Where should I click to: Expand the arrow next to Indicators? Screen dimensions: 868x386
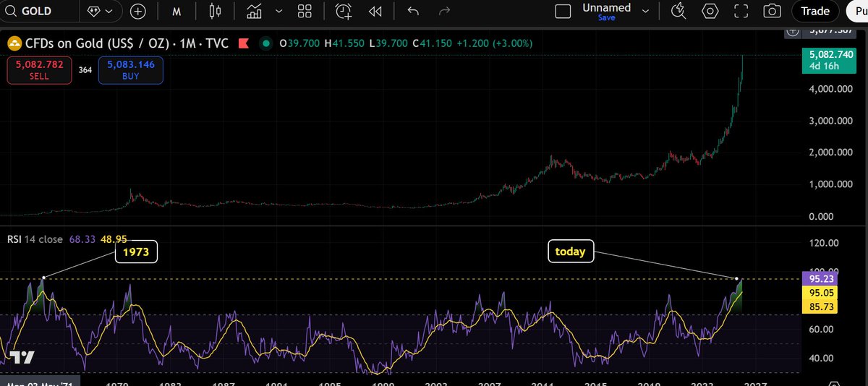click(278, 12)
